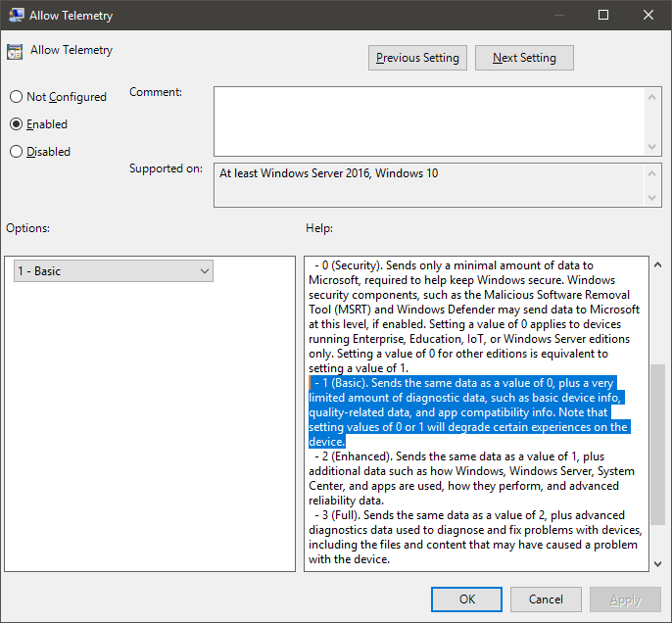Click the Supported on scroll down arrow
672x623 pixels.
[x=653, y=199]
